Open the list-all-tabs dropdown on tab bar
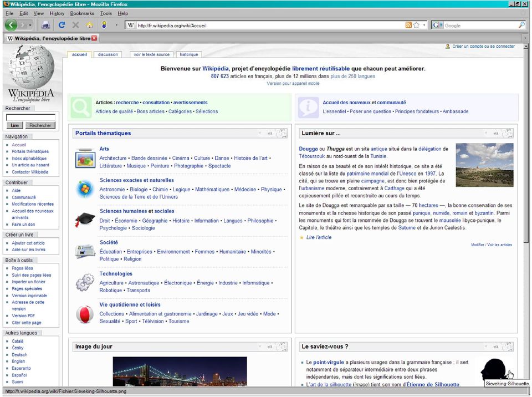The height and width of the screenshot is (397, 532). tap(525, 38)
